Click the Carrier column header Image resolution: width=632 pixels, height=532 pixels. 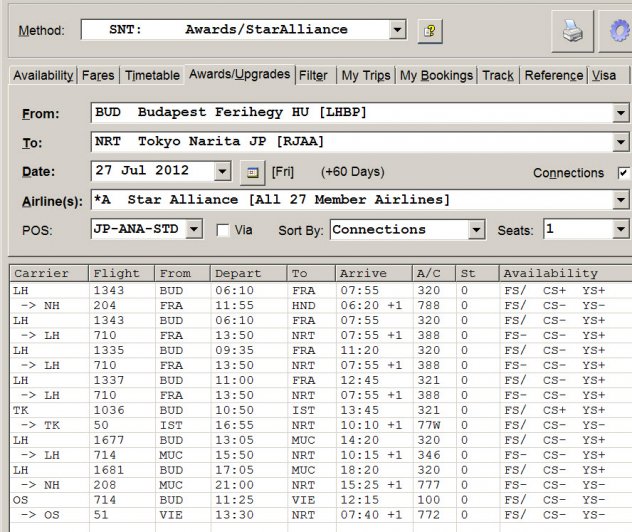[48, 273]
